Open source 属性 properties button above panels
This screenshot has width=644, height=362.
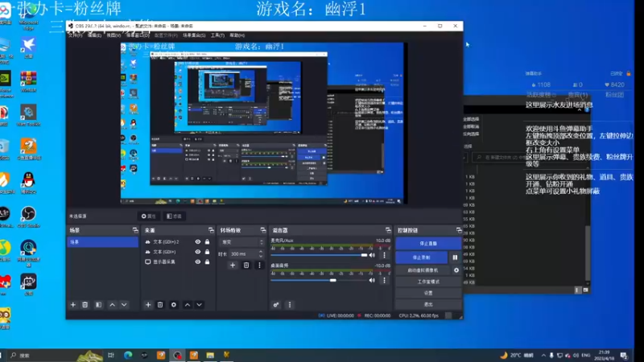[149, 216]
